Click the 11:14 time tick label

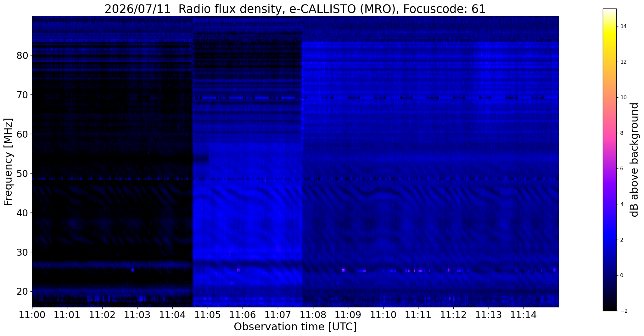[523, 315]
